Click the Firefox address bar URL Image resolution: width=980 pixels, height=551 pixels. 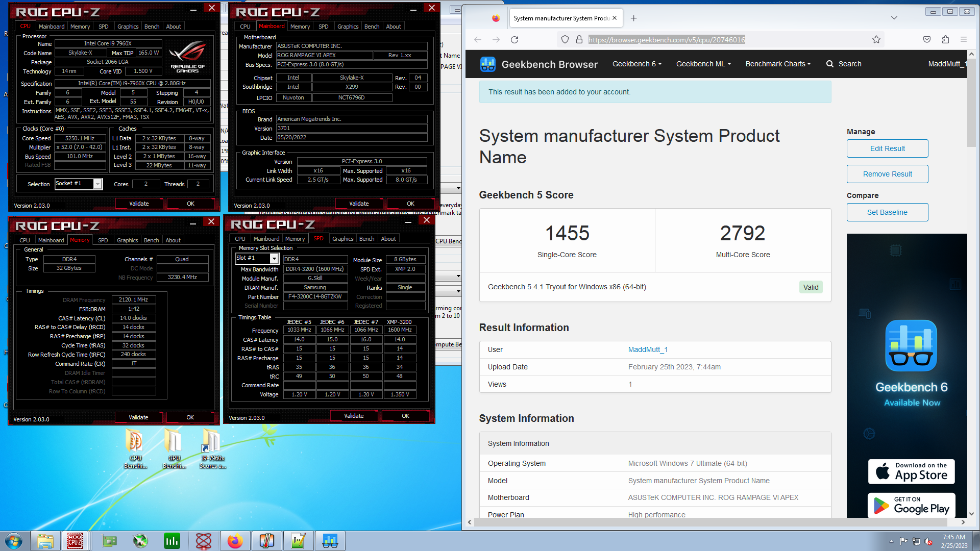pyautogui.click(x=667, y=40)
